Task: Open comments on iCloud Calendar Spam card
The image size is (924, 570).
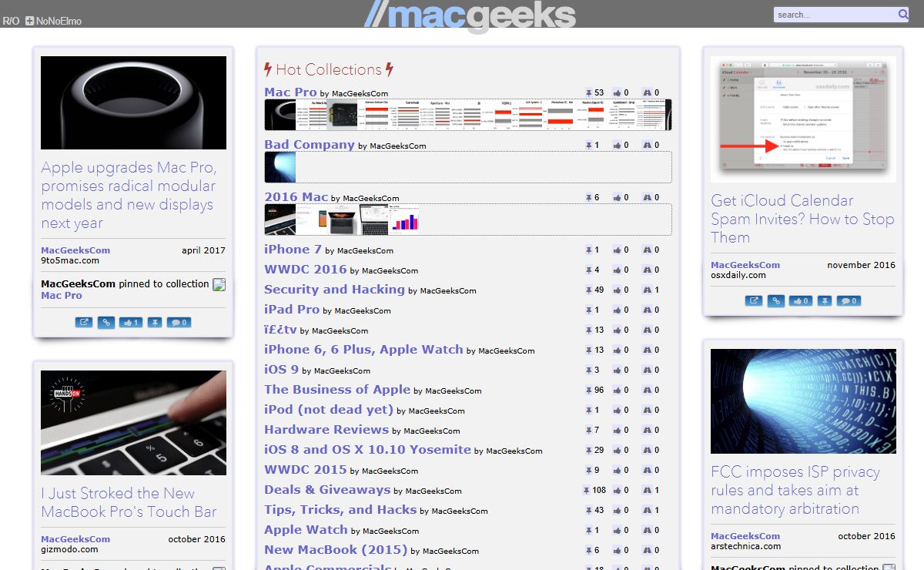Action: point(849,300)
